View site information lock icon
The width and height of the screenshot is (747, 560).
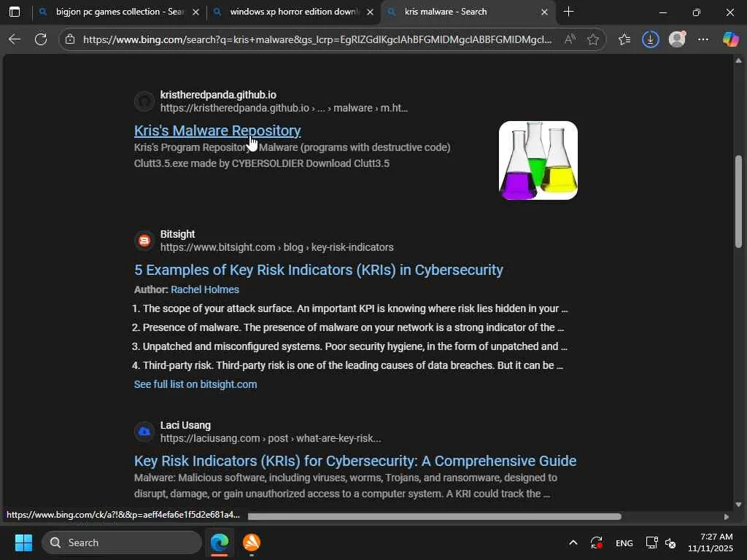click(70, 39)
